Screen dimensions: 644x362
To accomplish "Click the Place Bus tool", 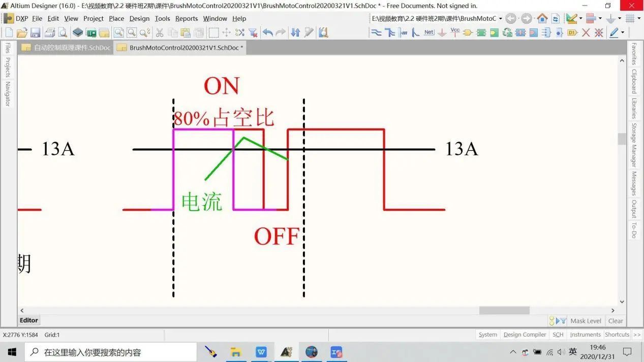I will pyautogui.click(x=390, y=32).
